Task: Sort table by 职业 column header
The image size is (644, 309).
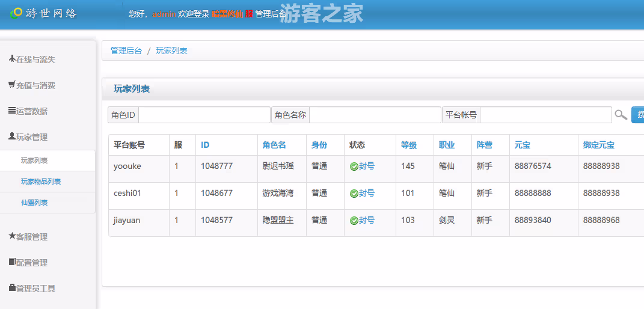Action: coord(446,145)
